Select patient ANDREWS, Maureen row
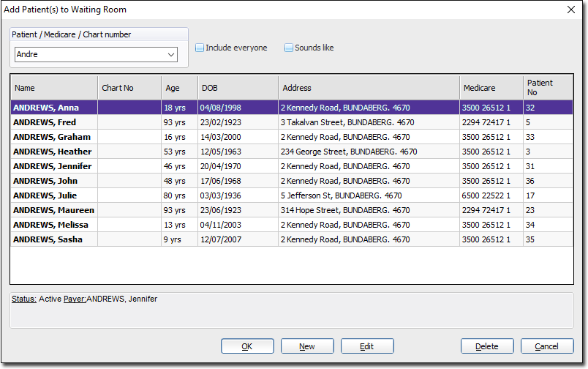The height and width of the screenshot is (369, 588). pos(53,210)
